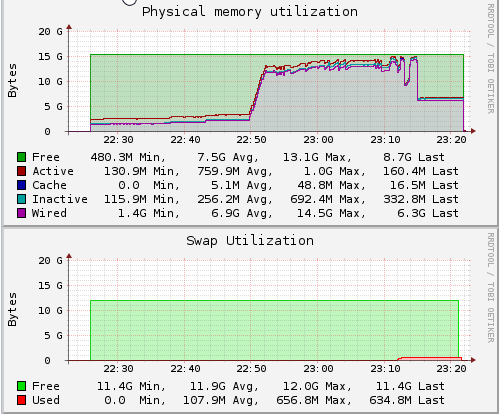Click the '692.4M Max' Inactive value

328,199
